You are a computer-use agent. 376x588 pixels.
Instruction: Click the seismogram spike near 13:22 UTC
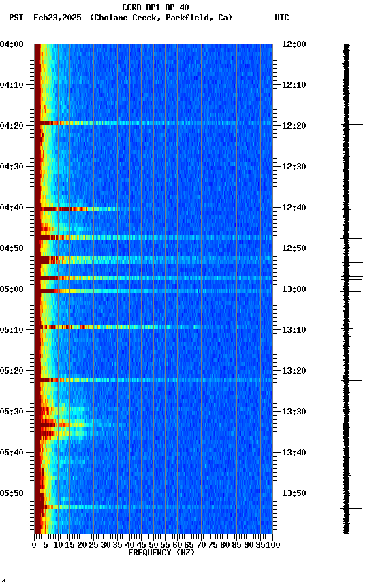(352, 381)
